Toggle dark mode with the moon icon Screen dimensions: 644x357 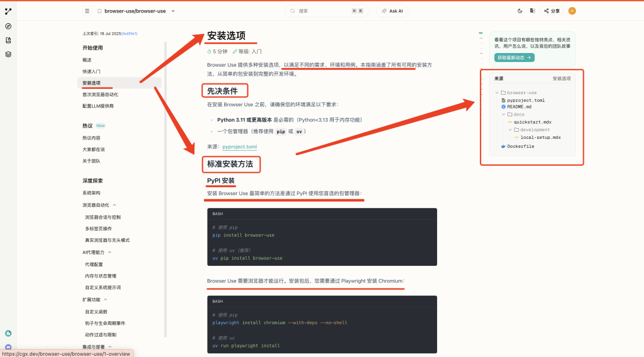[x=520, y=11]
